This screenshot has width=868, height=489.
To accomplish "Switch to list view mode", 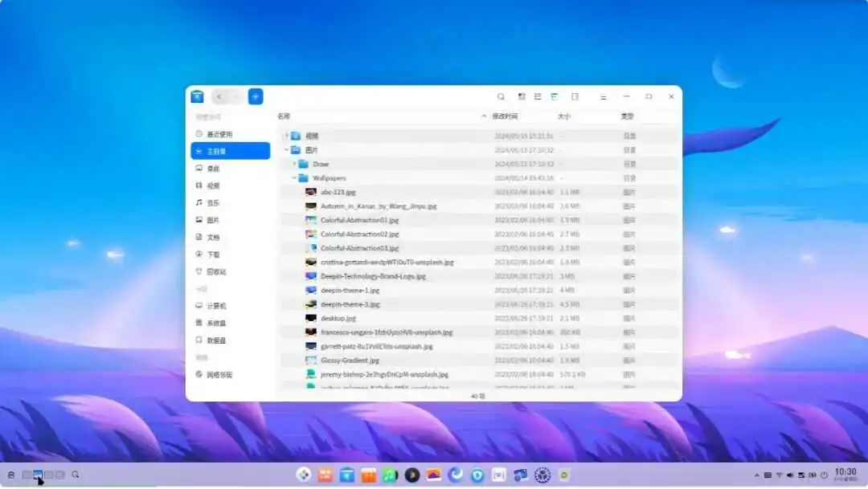I will coord(538,96).
